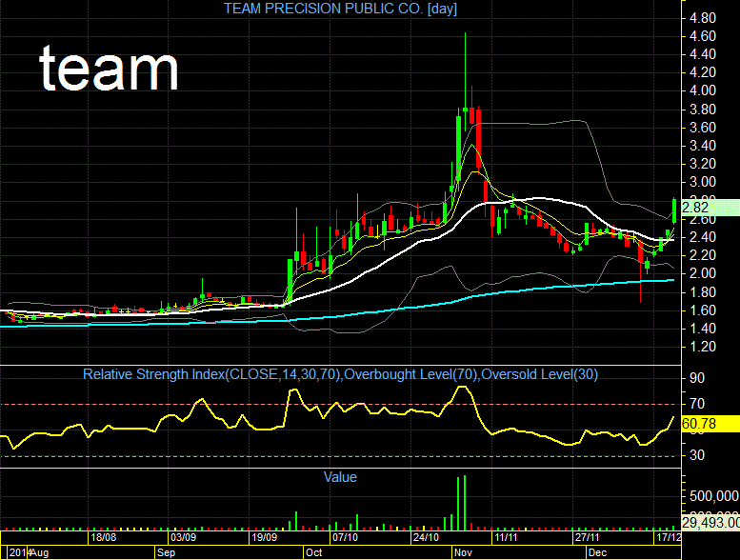Select the current price label 2.82
This screenshot has width=740, height=560.
[x=710, y=208]
